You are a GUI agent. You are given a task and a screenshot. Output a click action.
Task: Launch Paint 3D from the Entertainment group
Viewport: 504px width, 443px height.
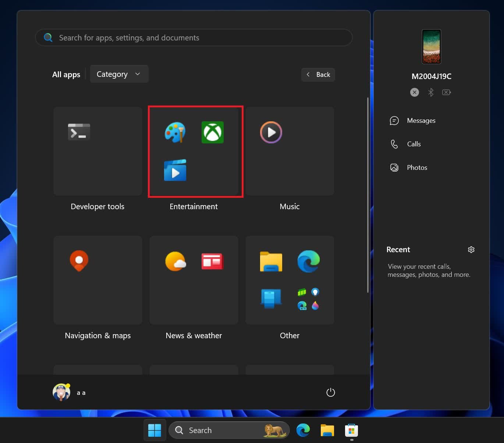click(x=175, y=132)
